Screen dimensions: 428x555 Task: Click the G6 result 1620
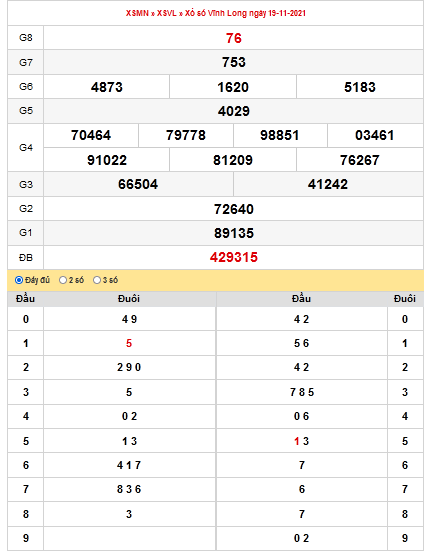[x=233, y=87]
